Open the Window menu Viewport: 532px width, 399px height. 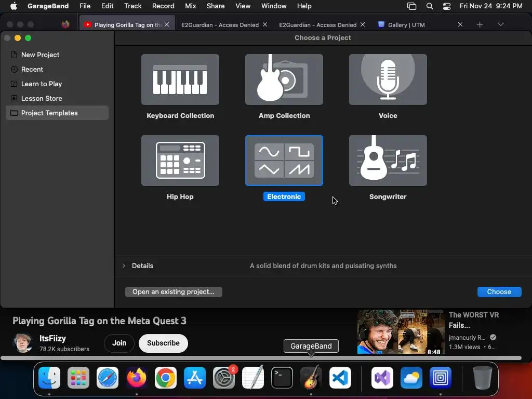(274, 6)
